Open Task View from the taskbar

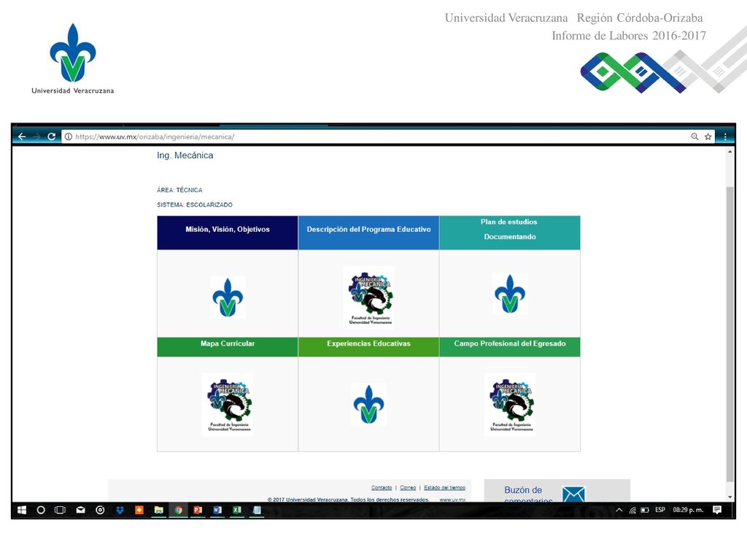tap(60, 510)
